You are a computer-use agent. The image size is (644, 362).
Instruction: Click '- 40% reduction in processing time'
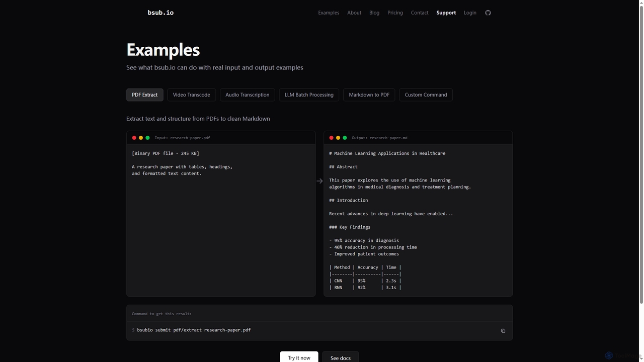coord(373,247)
